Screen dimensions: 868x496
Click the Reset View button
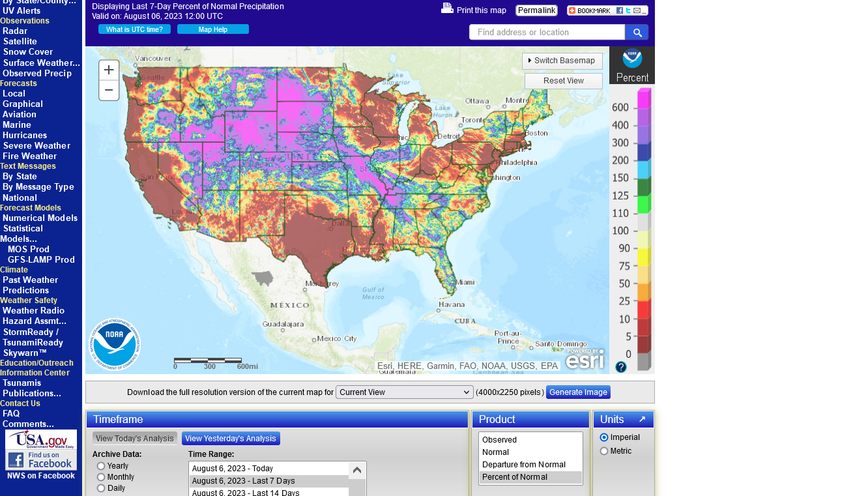(x=564, y=81)
